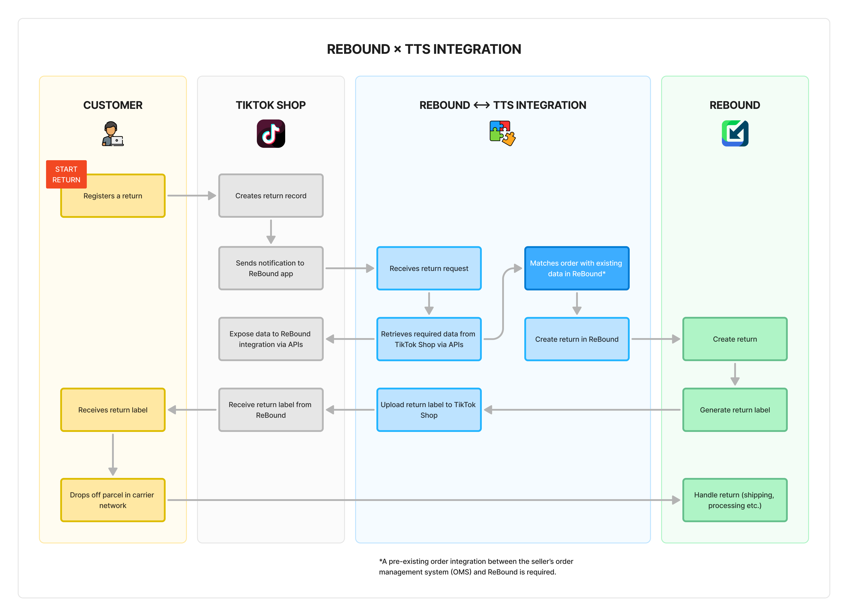Click the 'Receives return request' box
This screenshot has width=848, height=616.
(429, 268)
